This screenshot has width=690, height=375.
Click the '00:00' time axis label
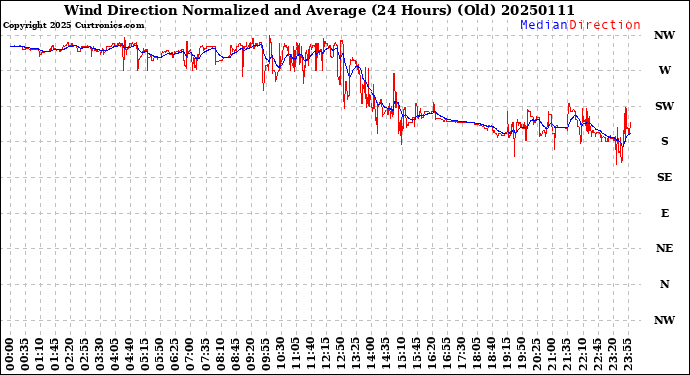(x=10, y=355)
